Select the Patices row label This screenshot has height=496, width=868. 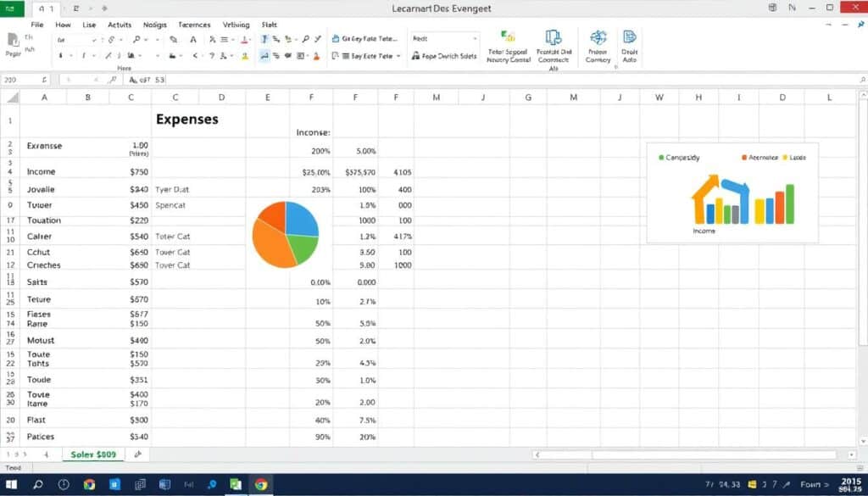coord(41,436)
